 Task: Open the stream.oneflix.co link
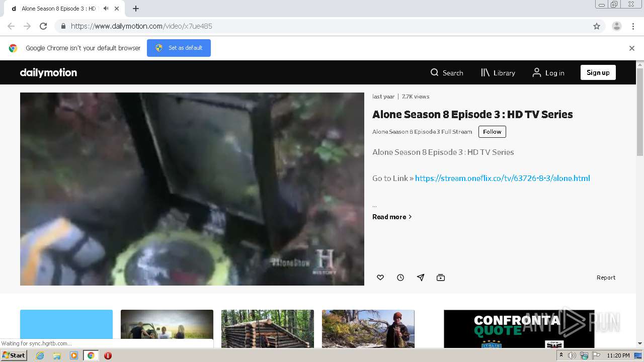coord(502,178)
